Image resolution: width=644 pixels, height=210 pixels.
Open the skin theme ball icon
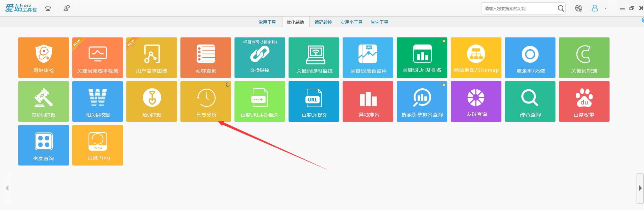click(x=578, y=8)
